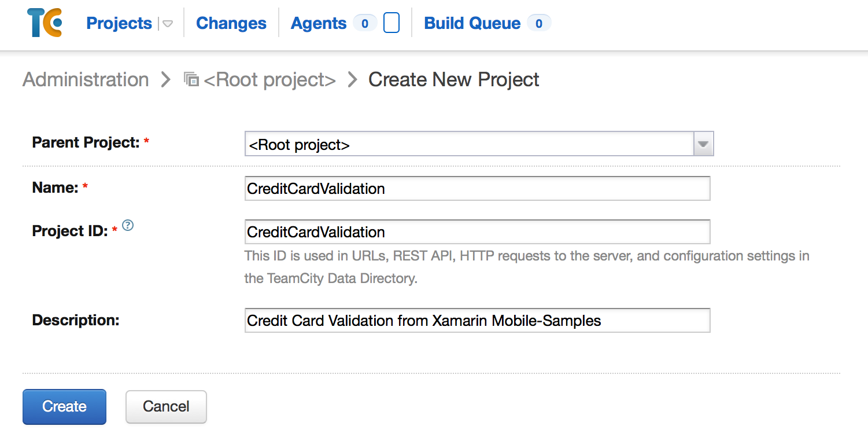Screen dimensions: 868x448
Task: Navigate to Build Queue
Action: (471, 23)
